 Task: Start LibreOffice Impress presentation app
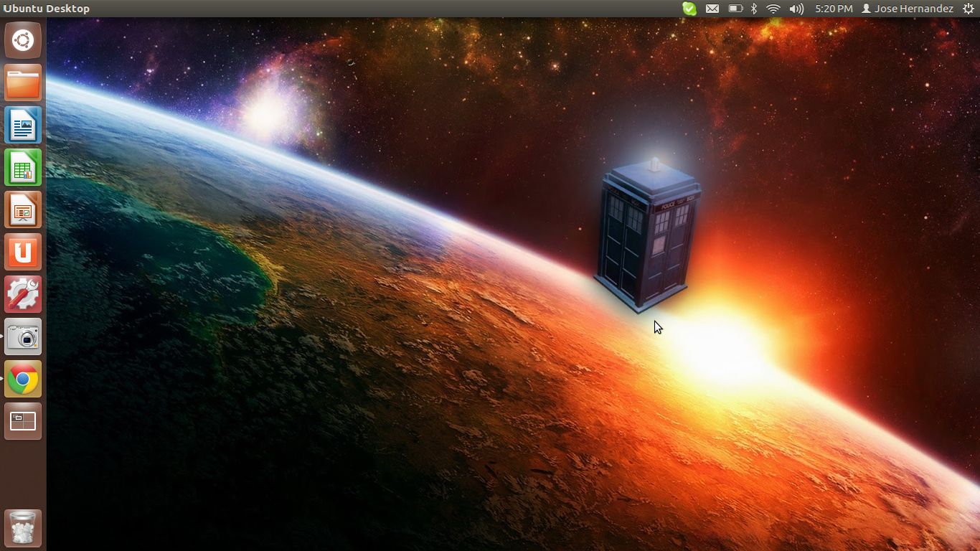coord(23,209)
